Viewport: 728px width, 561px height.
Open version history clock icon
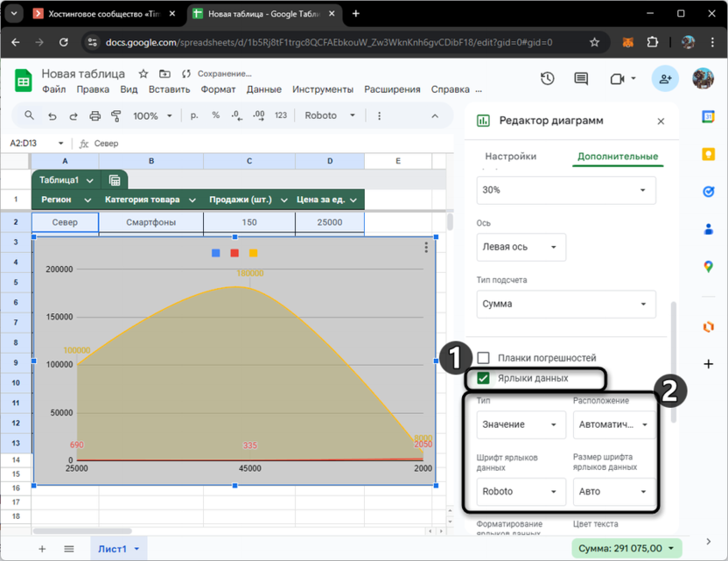coord(548,79)
